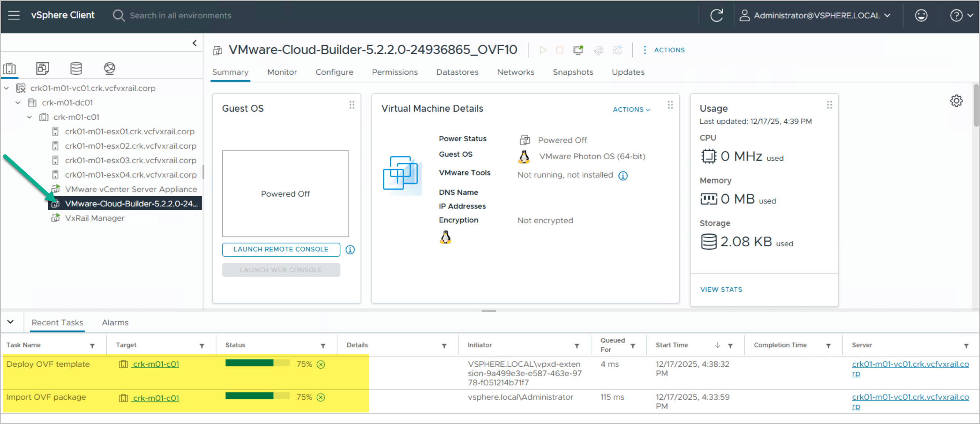The height and width of the screenshot is (424, 980).
Task: Expand the Virtual Machine Details ACTIONS dropdown
Action: [x=631, y=110]
